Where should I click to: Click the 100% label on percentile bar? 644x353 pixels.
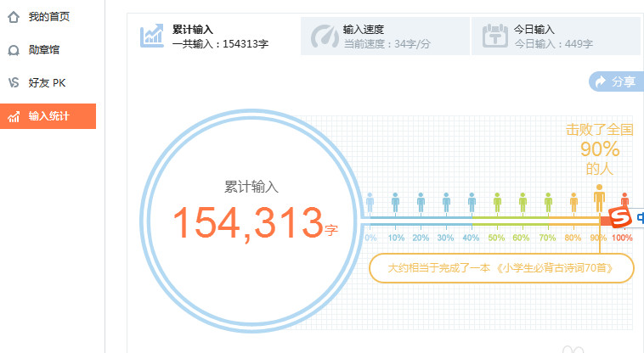click(x=622, y=238)
